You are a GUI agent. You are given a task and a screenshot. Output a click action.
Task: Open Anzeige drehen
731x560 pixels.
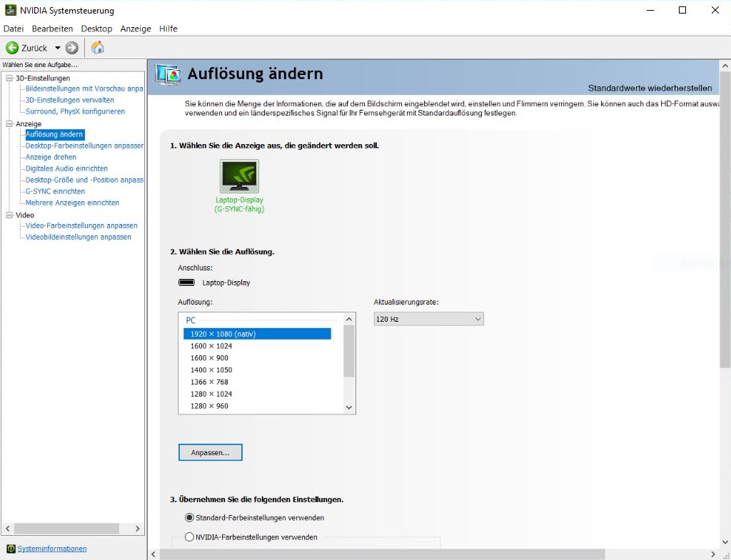tap(51, 157)
